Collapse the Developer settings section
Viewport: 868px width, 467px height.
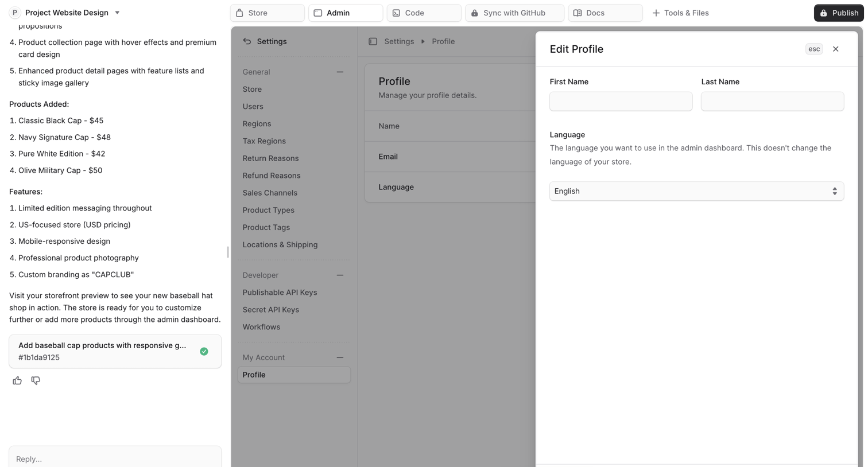340,275
